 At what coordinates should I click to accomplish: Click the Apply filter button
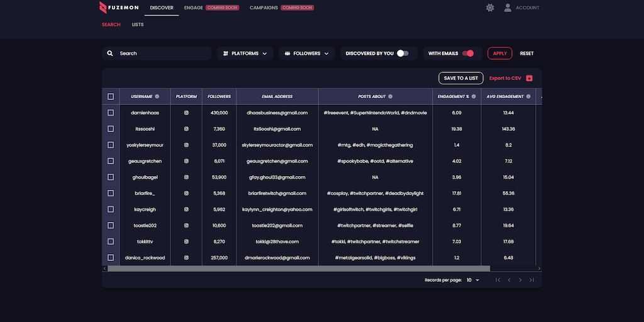pyautogui.click(x=499, y=53)
